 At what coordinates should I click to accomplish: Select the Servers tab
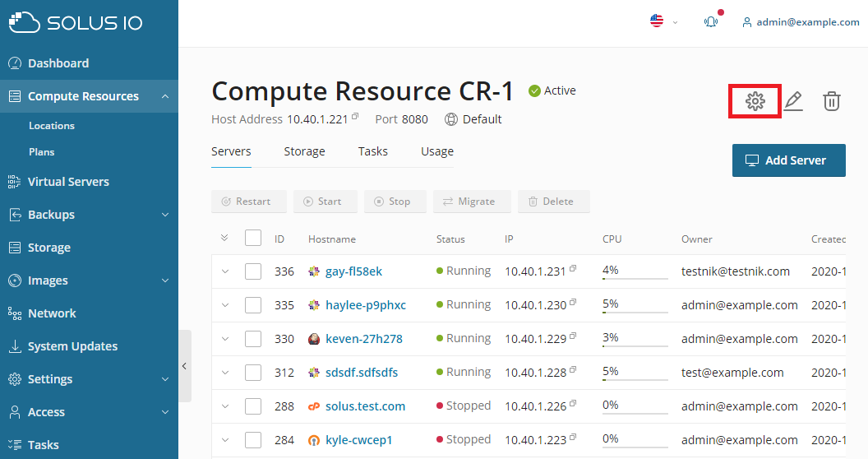(231, 151)
